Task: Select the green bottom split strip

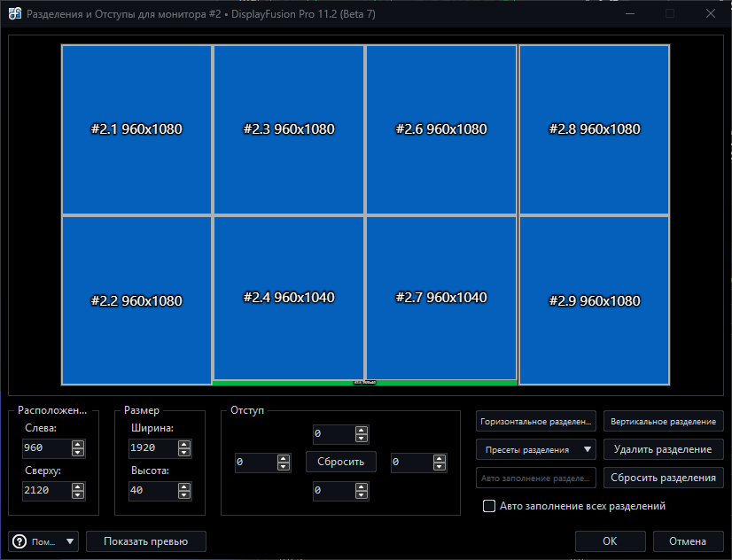Action: click(x=284, y=383)
